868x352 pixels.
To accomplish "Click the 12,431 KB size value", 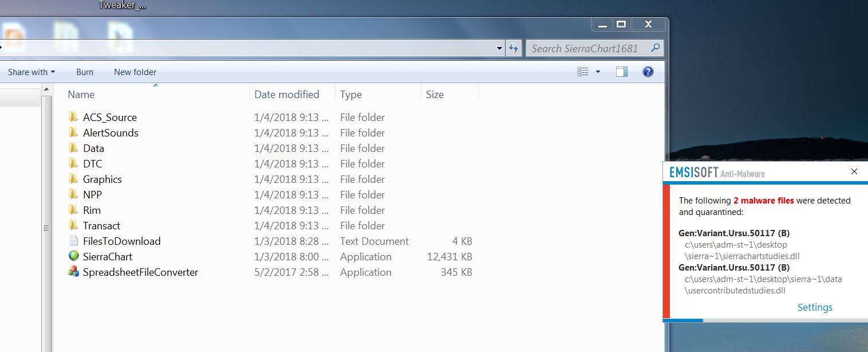I will (449, 256).
